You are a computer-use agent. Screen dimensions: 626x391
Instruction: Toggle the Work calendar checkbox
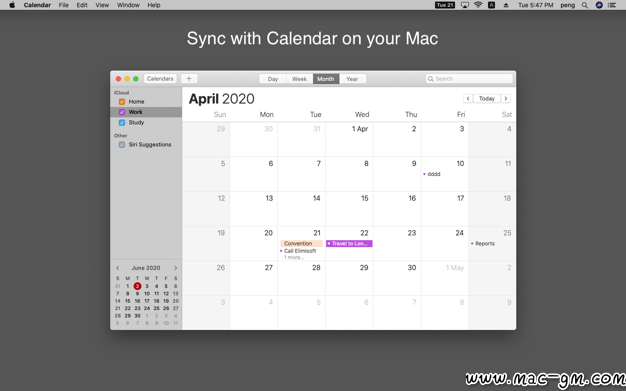122,112
